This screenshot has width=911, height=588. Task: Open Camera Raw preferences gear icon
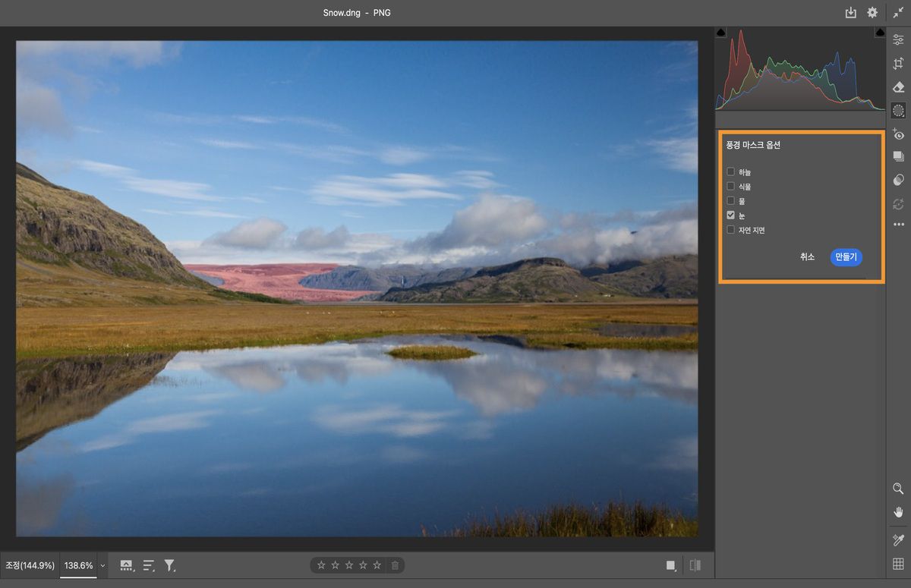(x=872, y=13)
